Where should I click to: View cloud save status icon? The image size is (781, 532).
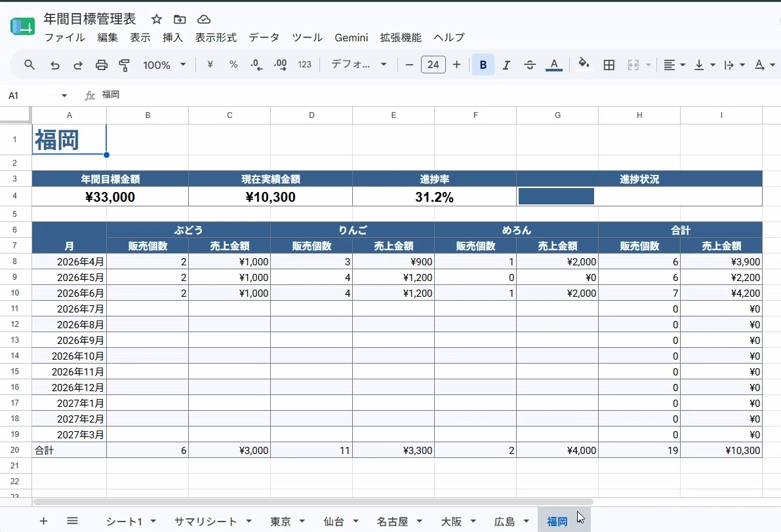(204, 20)
